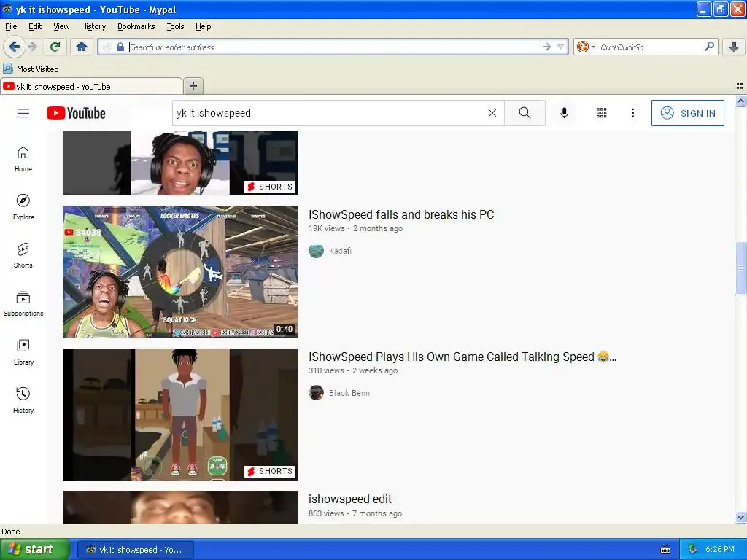Open YouTube settings three-dot menu
The height and width of the screenshot is (560, 747).
click(632, 113)
